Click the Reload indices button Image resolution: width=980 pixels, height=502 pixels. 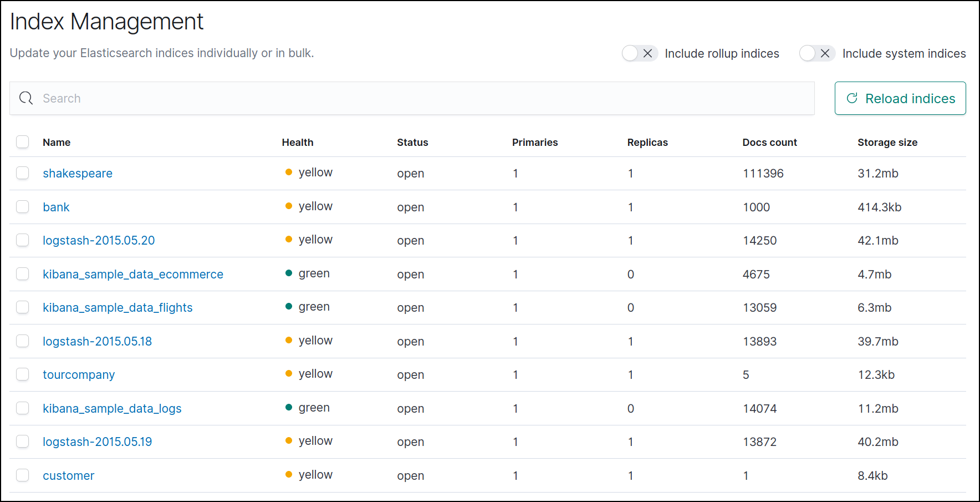tap(900, 98)
